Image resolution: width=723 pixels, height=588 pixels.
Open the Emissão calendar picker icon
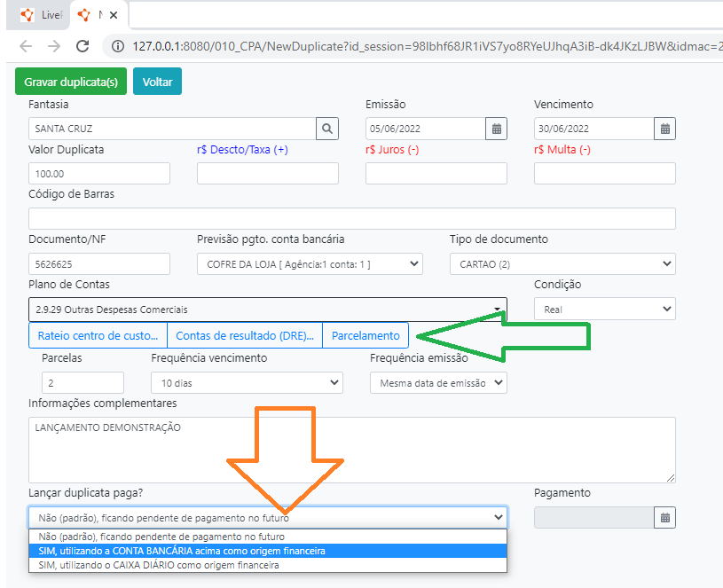point(497,129)
